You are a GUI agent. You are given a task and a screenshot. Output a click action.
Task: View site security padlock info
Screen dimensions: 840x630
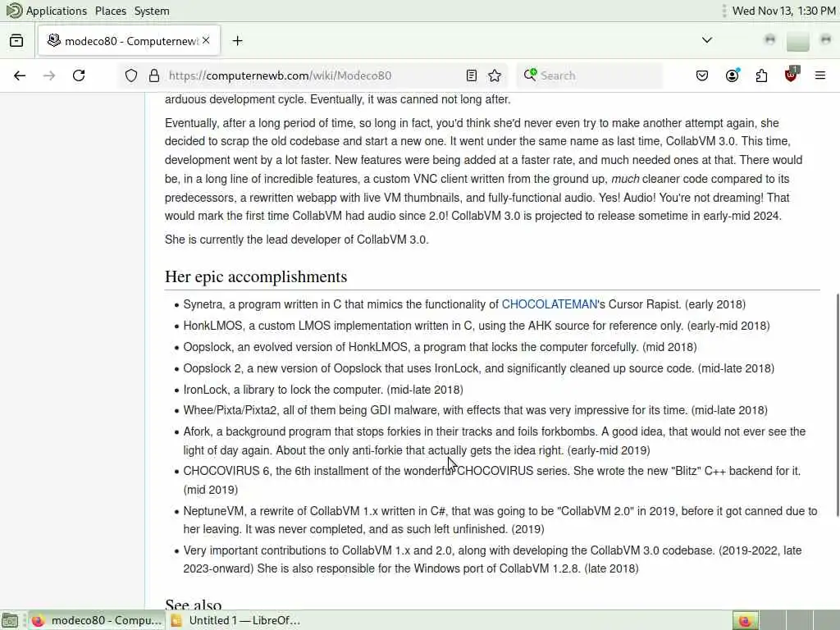click(154, 75)
